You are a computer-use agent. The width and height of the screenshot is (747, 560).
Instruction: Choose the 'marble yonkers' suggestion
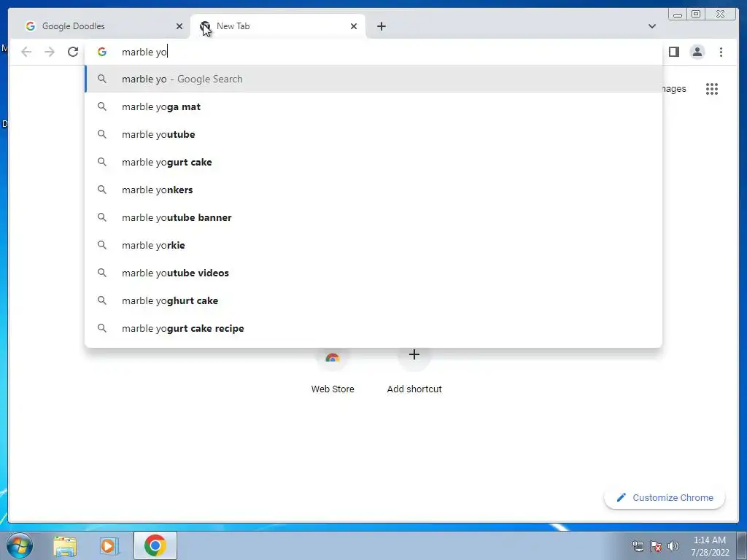(373, 190)
